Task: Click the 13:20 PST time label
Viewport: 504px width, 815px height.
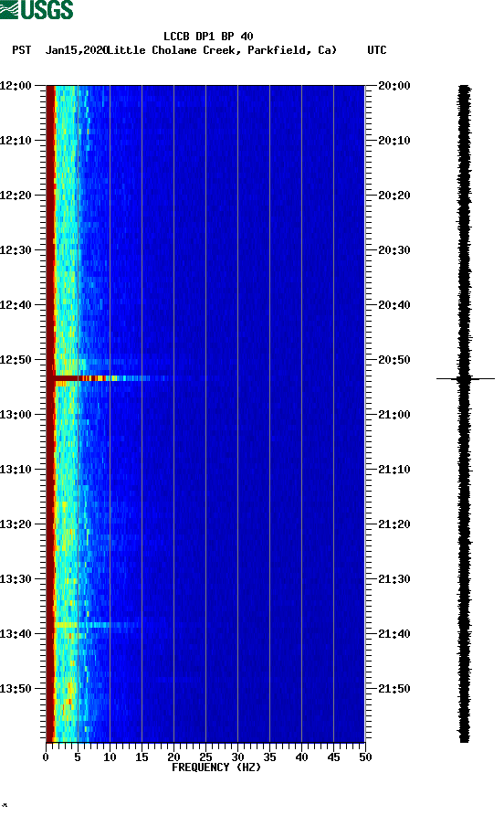Action: tap(16, 524)
